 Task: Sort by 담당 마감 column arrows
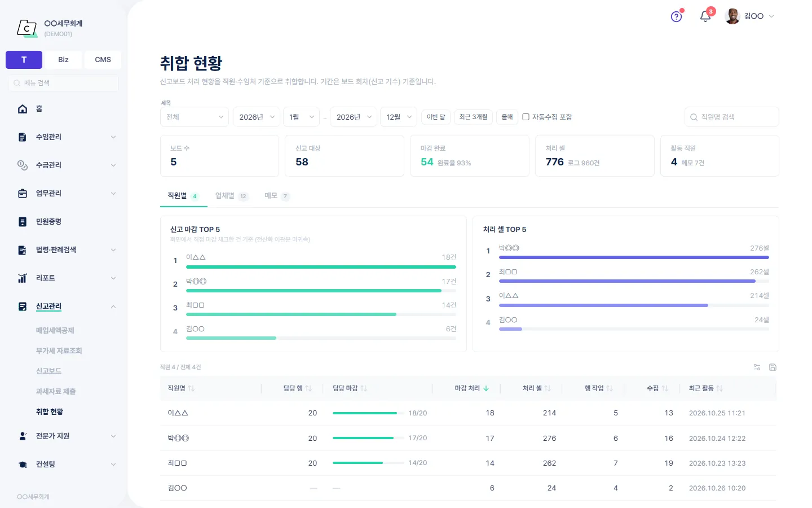(x=364, y=388)
